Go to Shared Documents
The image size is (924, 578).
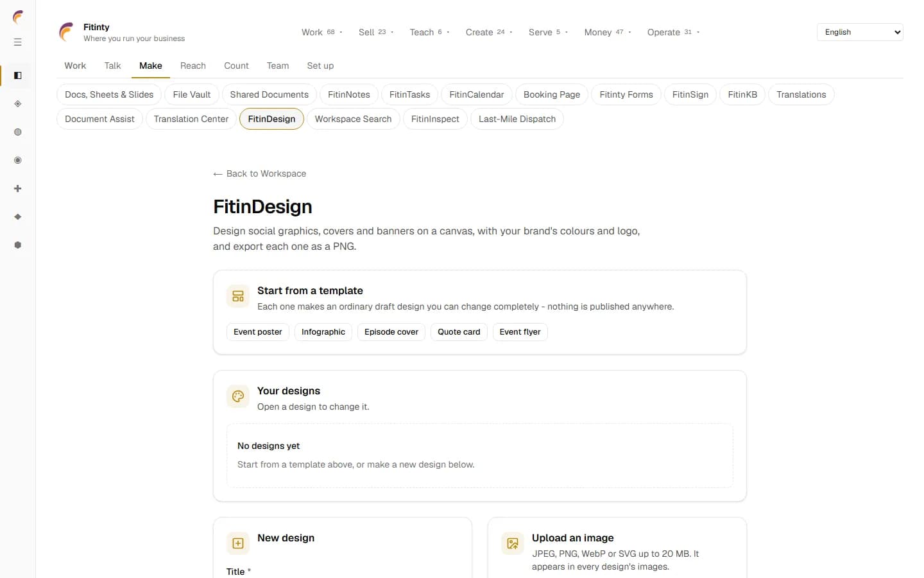(x=269, y=94)
